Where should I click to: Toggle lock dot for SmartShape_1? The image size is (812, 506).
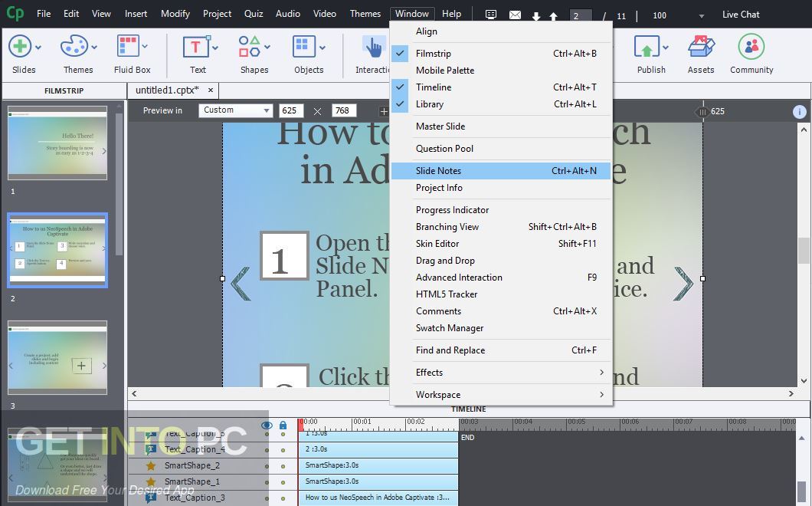pos(283,482)
